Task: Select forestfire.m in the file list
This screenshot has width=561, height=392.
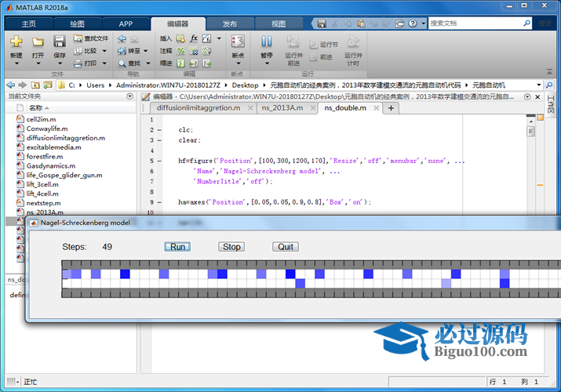Action: pyautogui.click(x=45, y=156)
